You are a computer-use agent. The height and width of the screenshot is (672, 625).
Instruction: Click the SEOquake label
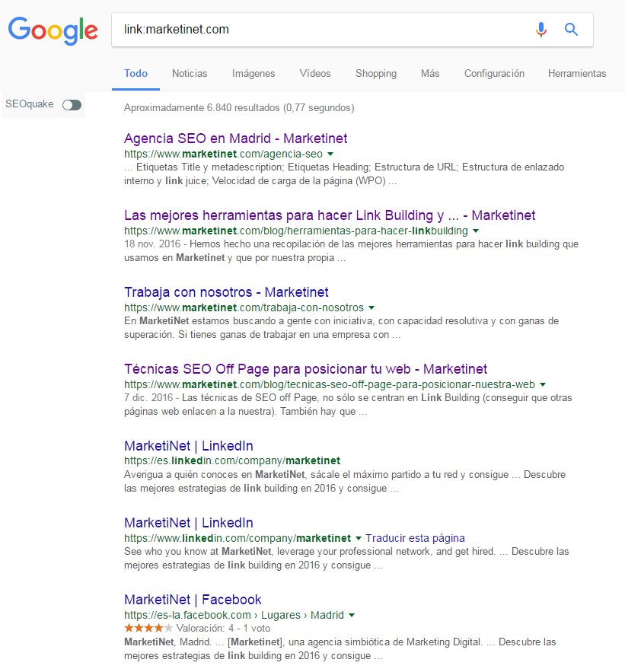[x=30, y=104]
